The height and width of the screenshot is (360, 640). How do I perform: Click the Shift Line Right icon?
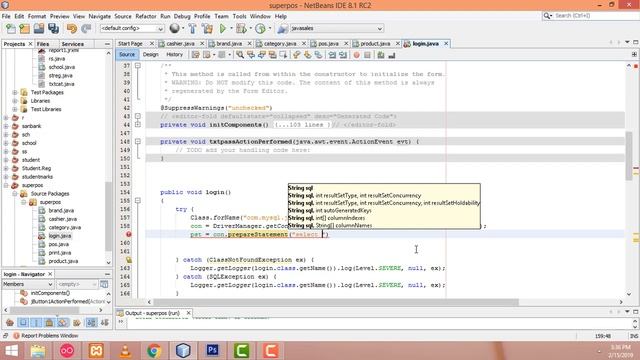tap(343, 55)
